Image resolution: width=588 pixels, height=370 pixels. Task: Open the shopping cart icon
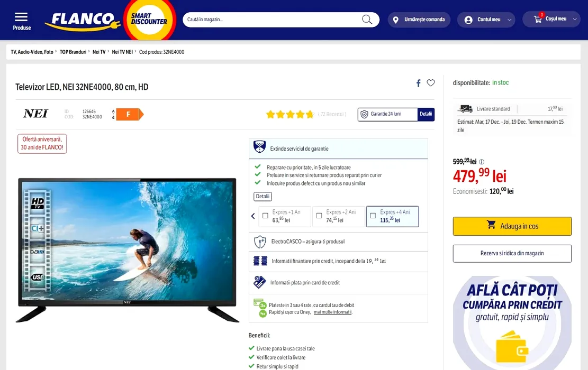point(538,19)
